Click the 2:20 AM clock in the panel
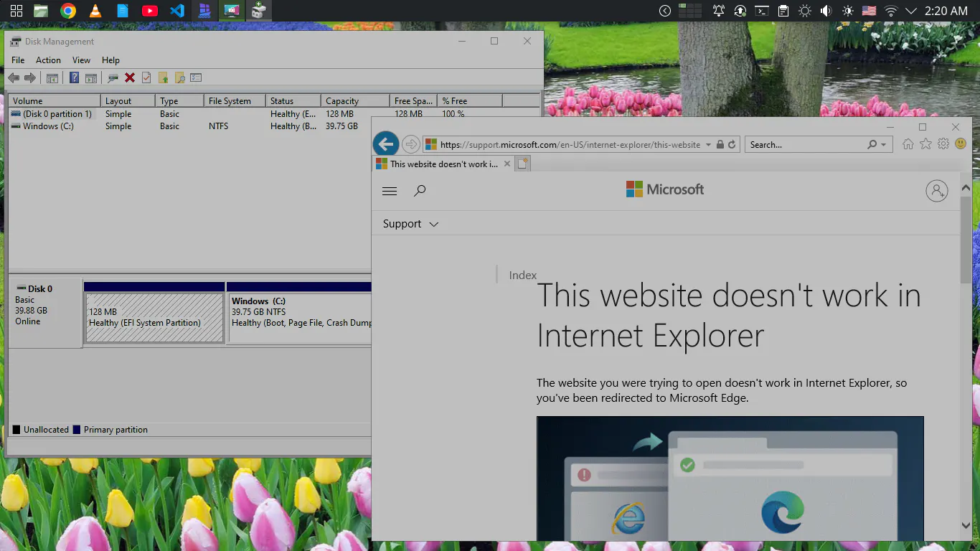The width and height of the screenshot is (980, 551). coord(946,11)
